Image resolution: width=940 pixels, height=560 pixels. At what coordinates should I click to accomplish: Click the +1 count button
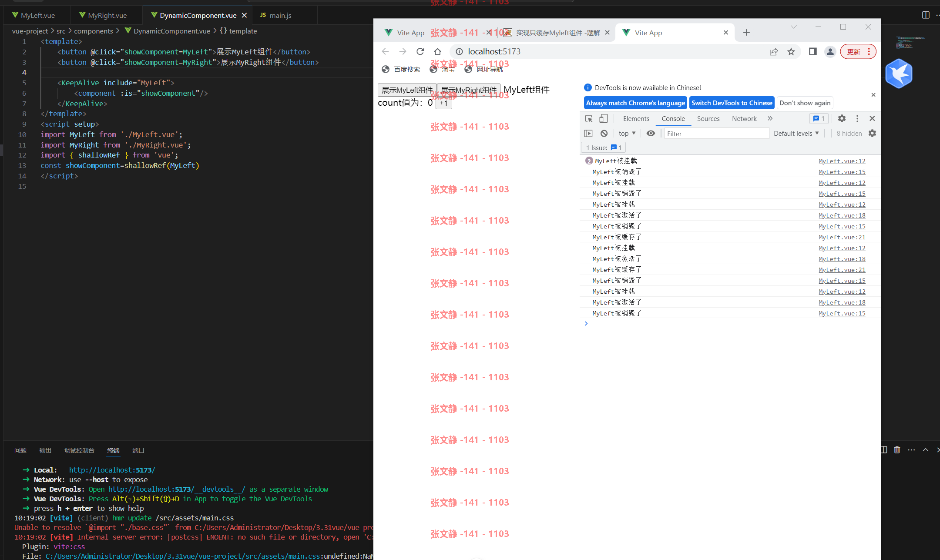tap(443, 103)
